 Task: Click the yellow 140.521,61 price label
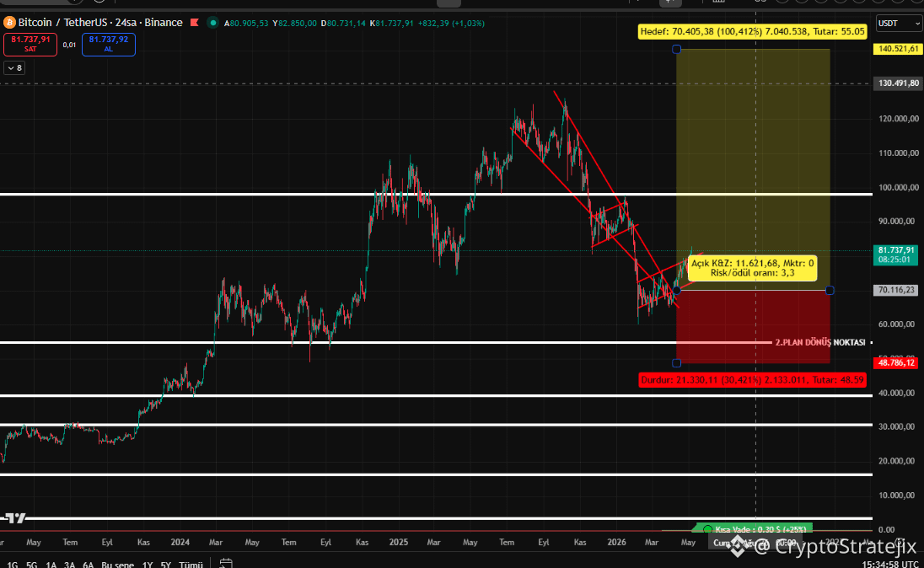pyautogui.click(x=898, y=49)
